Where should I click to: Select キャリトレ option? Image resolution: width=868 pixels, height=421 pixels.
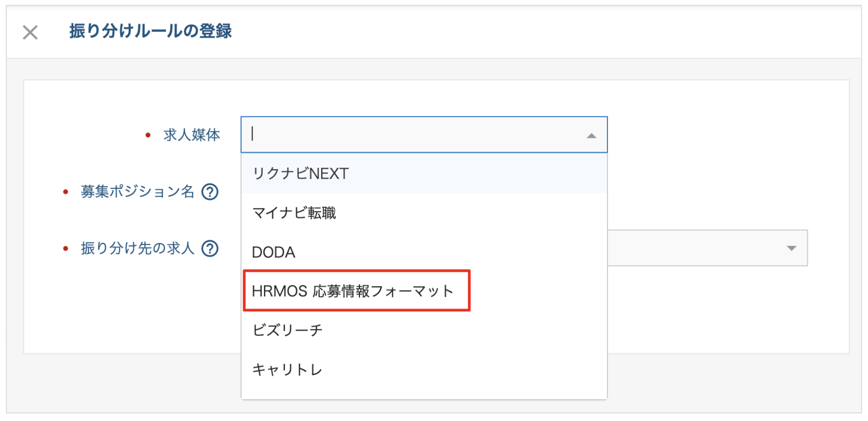coord(424,370)
